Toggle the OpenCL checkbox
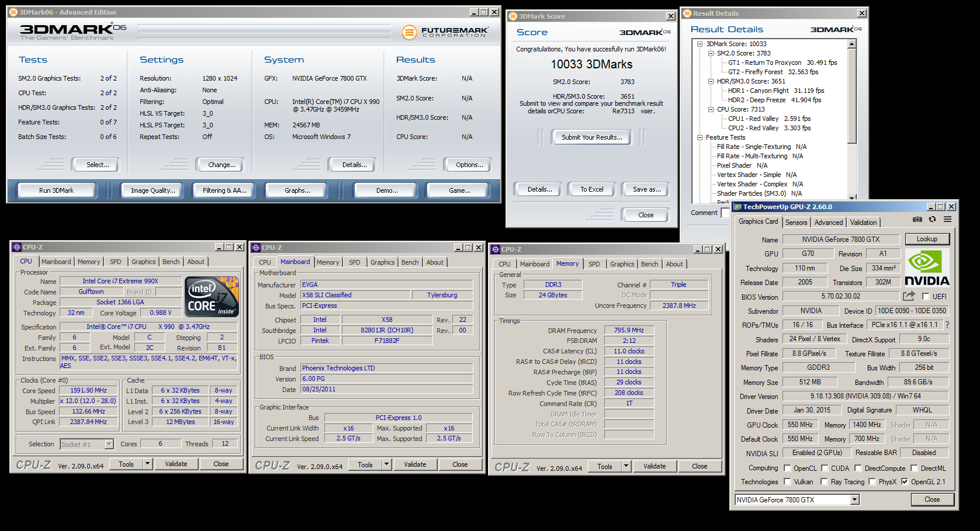Screen dimensions: 980x531 pyautogui.click(x=787, y=468)
